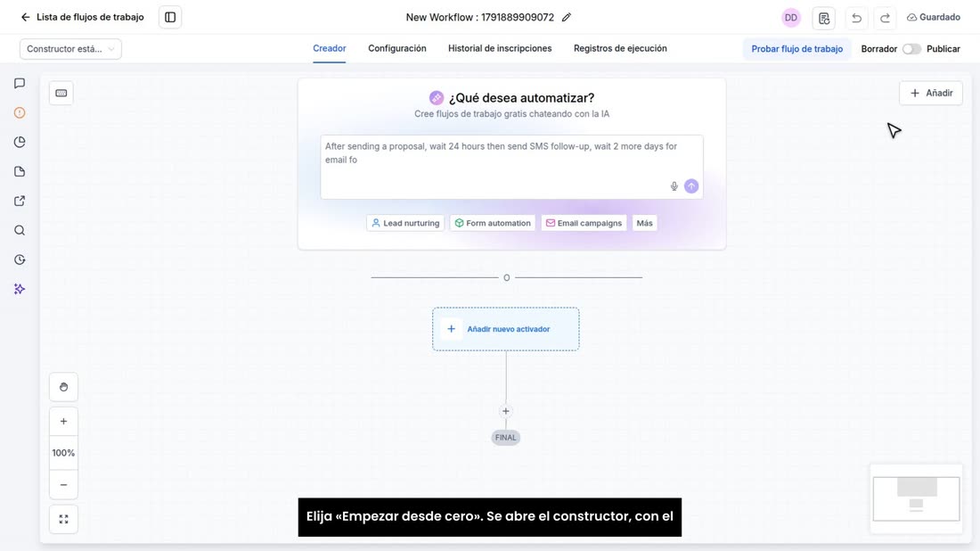Select the Email campaigns suggestion chip
The height and width of the screenshot is (551, 980).
pos(584,223)
